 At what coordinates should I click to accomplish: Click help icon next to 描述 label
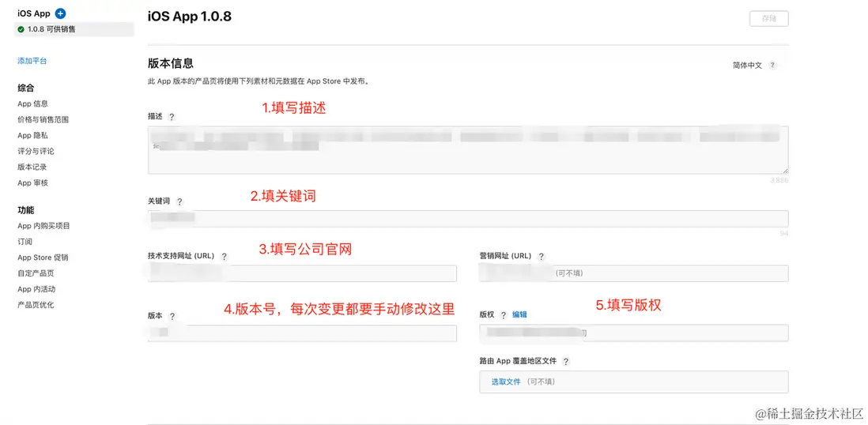point(172,117)
